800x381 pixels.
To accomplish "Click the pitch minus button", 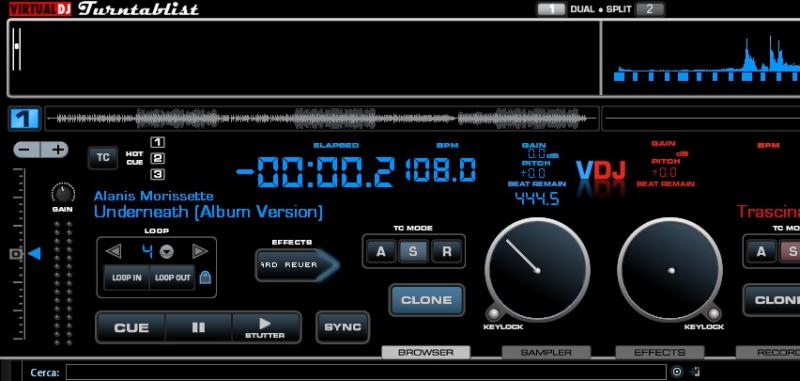I will click(27, 150).
